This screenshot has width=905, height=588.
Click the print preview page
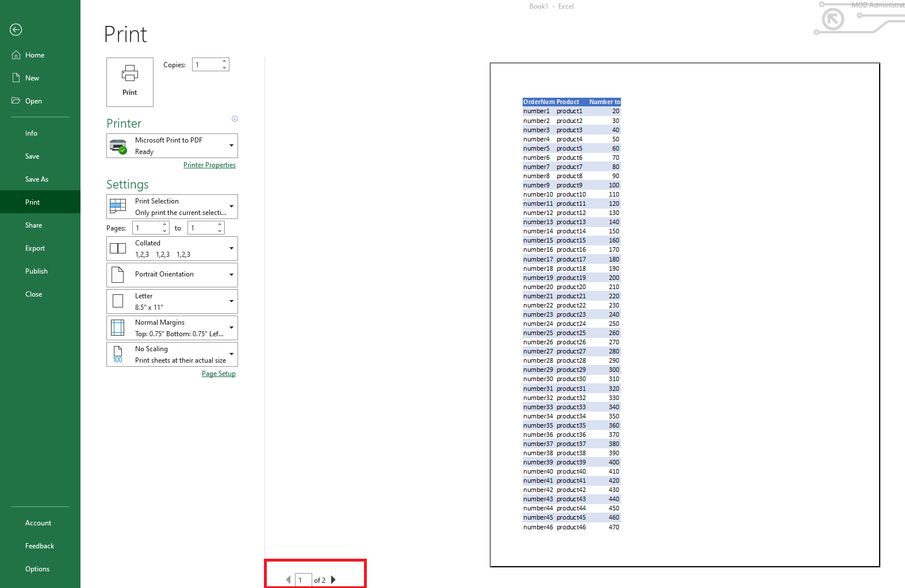coord(685,315)
